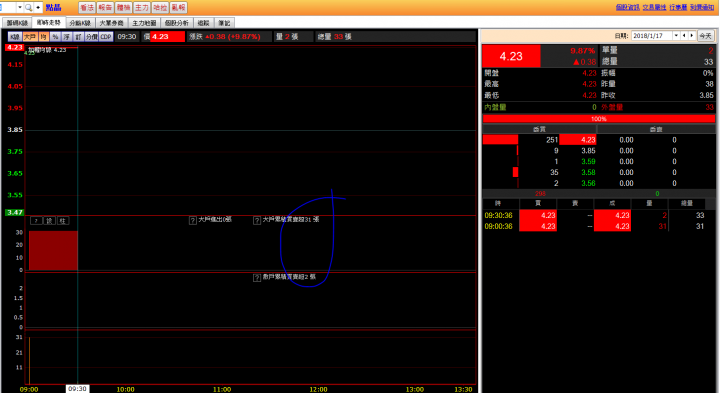720x393 pixels.
Task: Click the 體檢 toolbar button
Action: (x=123, y=7)
